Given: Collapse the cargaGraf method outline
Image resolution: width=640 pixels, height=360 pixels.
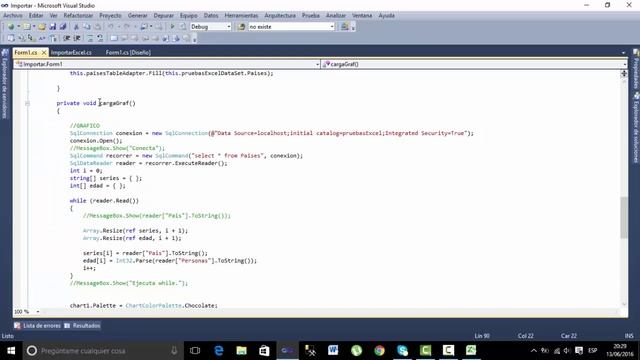Looking at the screenshot, I should tap(27, 103).
